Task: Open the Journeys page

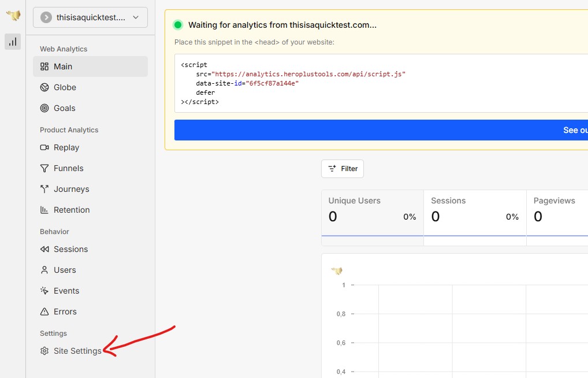Action: coord(71,189)
